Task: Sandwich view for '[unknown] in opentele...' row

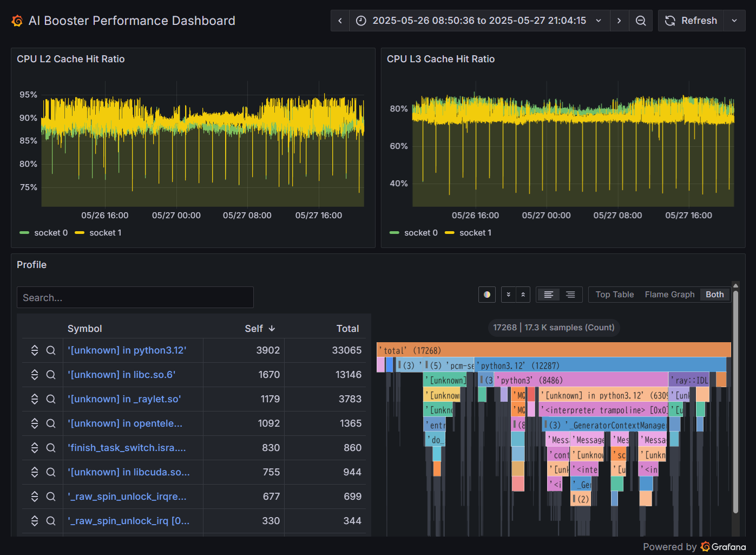Action: click(35, 423)
